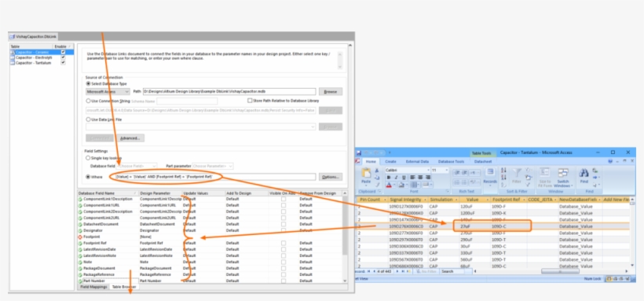The image size is (644, 301).
Task: Click the Underline icon in Access Font group
Action: 404,178
